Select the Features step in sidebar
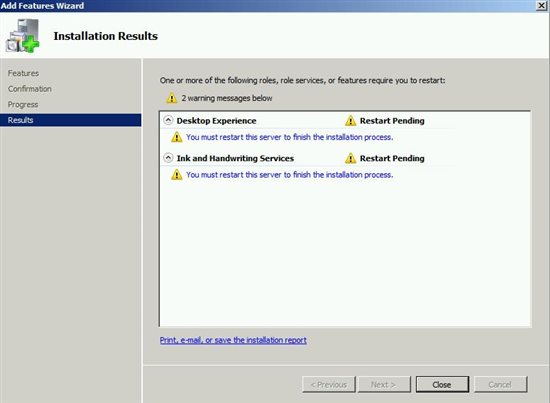Viewport: 550px width, 403px height. 23,73
